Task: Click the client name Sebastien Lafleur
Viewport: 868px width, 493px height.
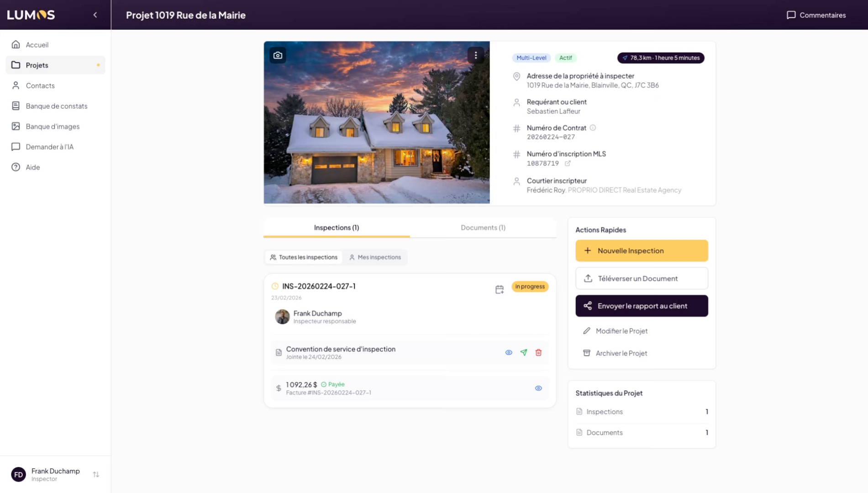Action: [x=553, y=111]
